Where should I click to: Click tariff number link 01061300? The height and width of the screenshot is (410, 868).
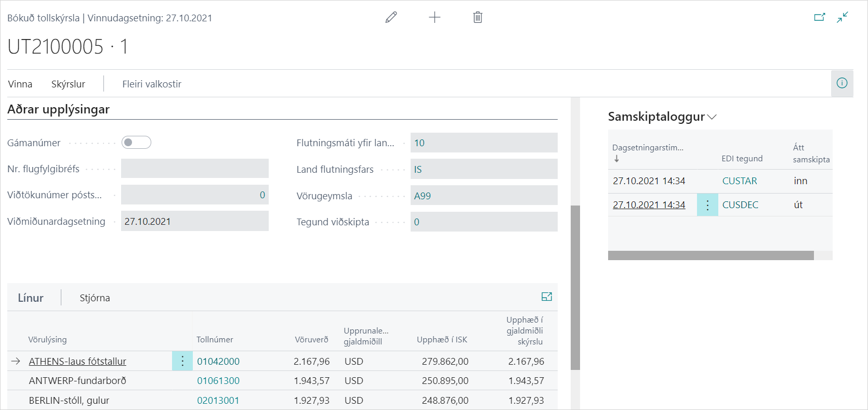click(218, 381)
